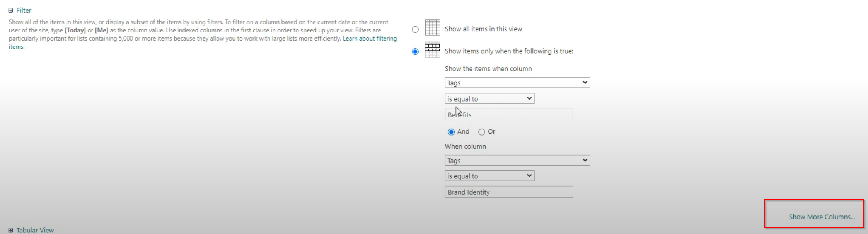Click the Benefits value input field
The height and width of the screenshot is (234, 868).
point(509,115)
